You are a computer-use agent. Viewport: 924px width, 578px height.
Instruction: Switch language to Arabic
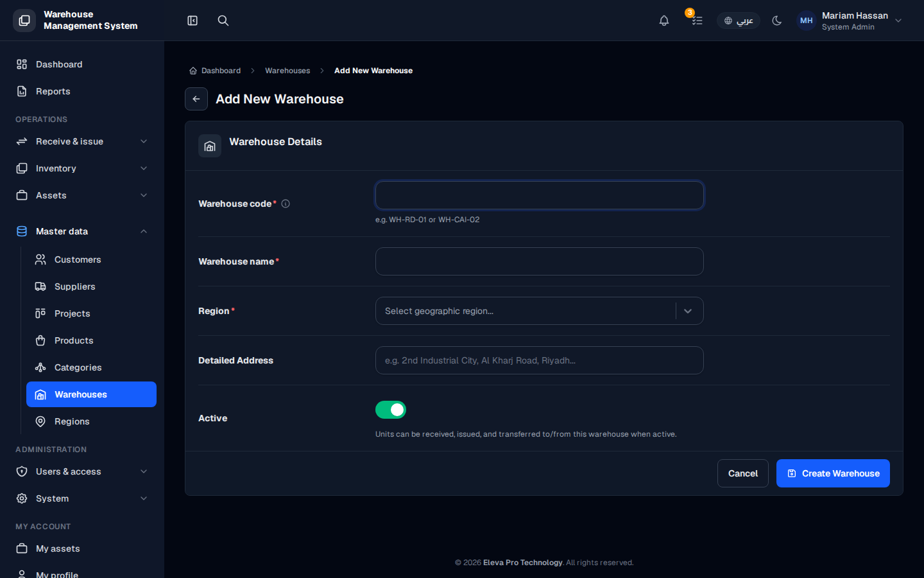(739, 21)
